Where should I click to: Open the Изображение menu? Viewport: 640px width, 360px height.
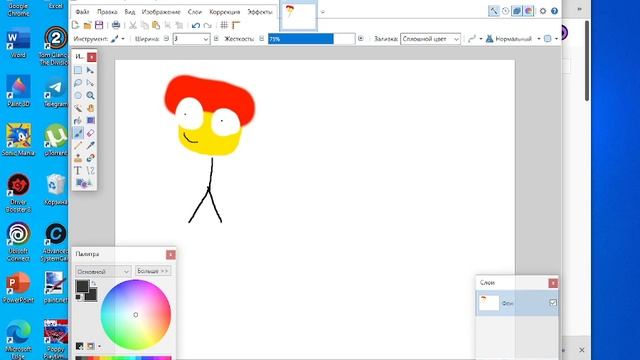click(161, 12)
